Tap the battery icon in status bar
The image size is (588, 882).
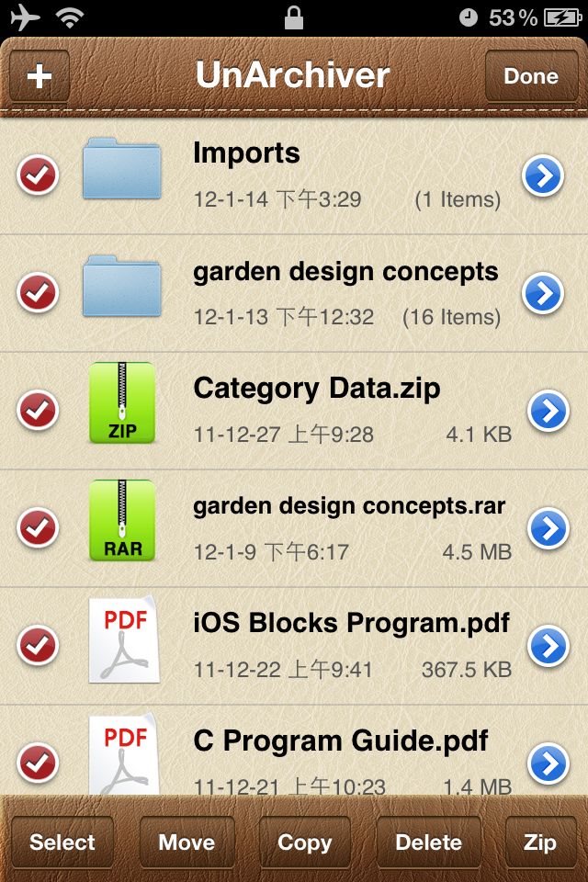tap(562, 17)
